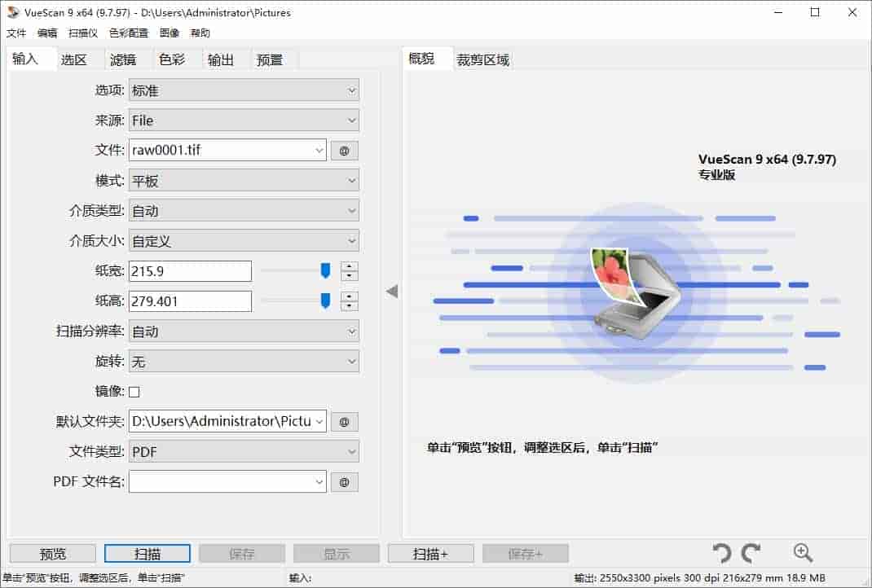Collapse the panel with the left triangle arrow
Viewport: 872px width, 588px height.
392,291
